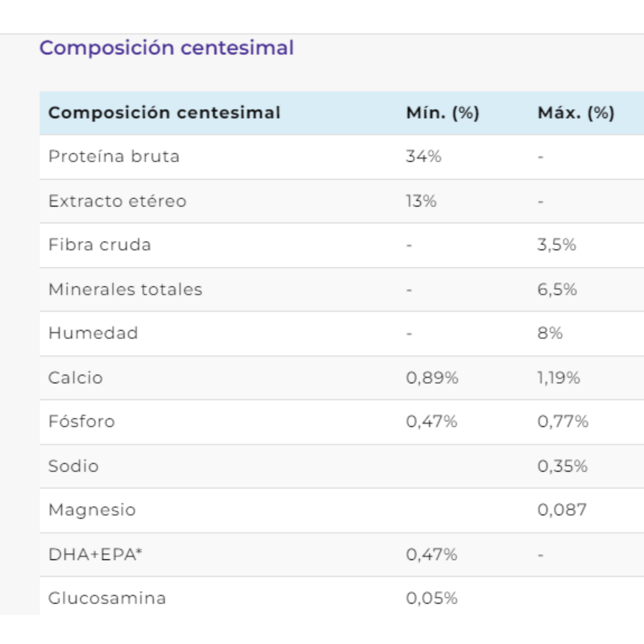Click the 8% maximum for Humedad

click(550, 333)
